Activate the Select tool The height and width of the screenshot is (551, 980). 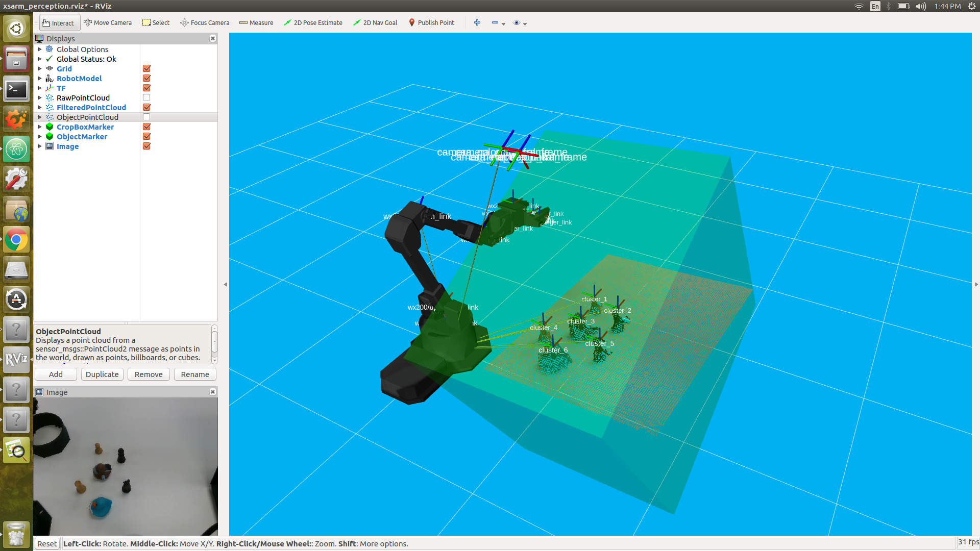click(x=156, y=23)
